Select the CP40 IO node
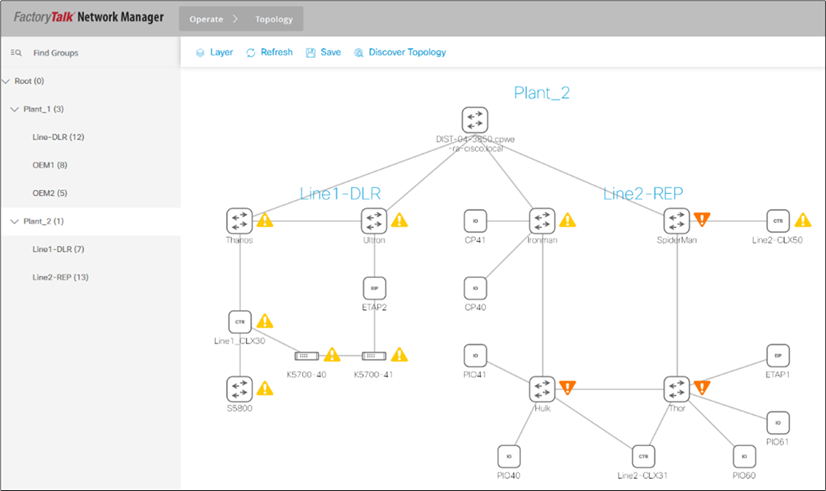Viewport: 826px width, 491px height. pos(475,288)
